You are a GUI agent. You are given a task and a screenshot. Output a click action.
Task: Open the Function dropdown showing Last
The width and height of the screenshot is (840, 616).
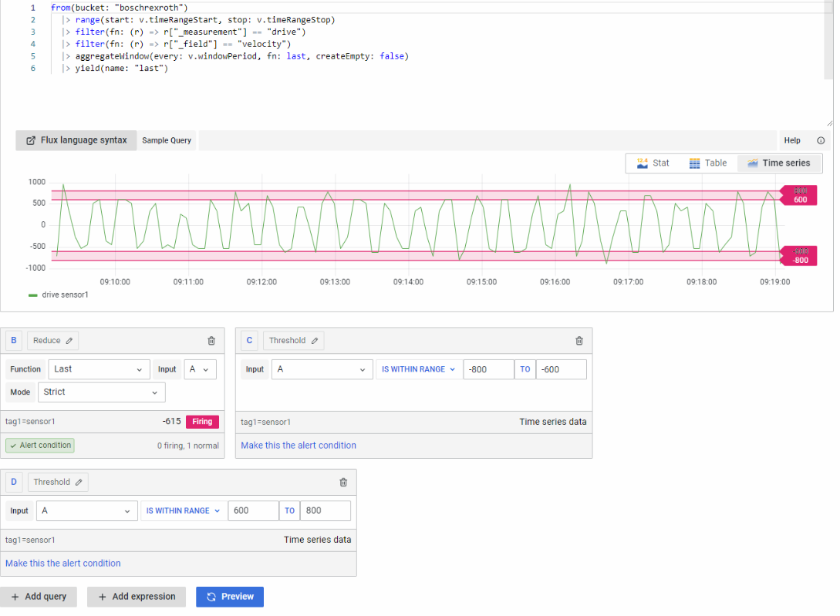(x=99, y=369)
